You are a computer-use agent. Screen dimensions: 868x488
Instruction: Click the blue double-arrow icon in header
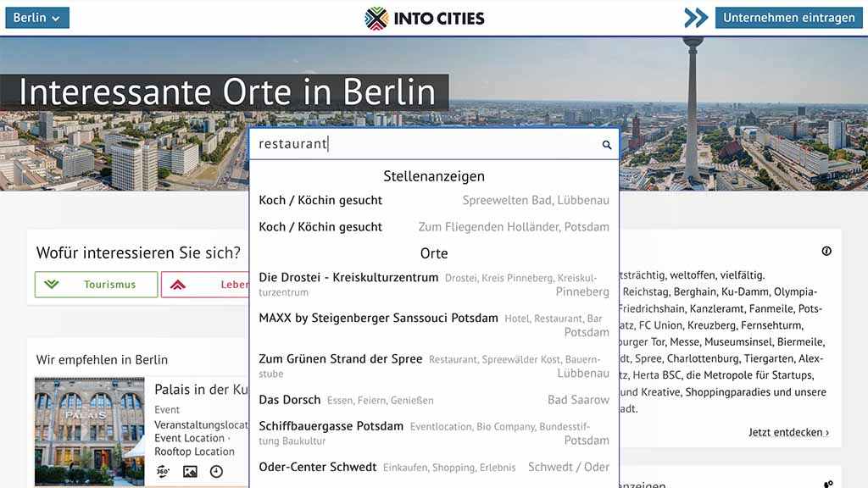coord(696,18)
